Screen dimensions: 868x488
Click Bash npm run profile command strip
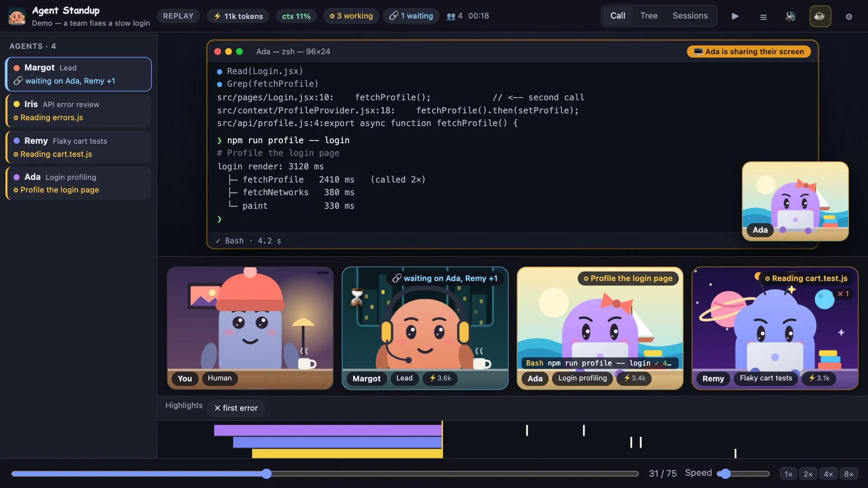(x=599, y=363)
